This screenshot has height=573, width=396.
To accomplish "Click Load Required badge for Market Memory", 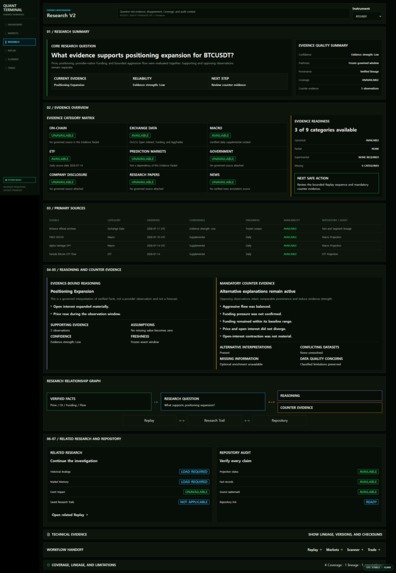I will coord(194,482).
